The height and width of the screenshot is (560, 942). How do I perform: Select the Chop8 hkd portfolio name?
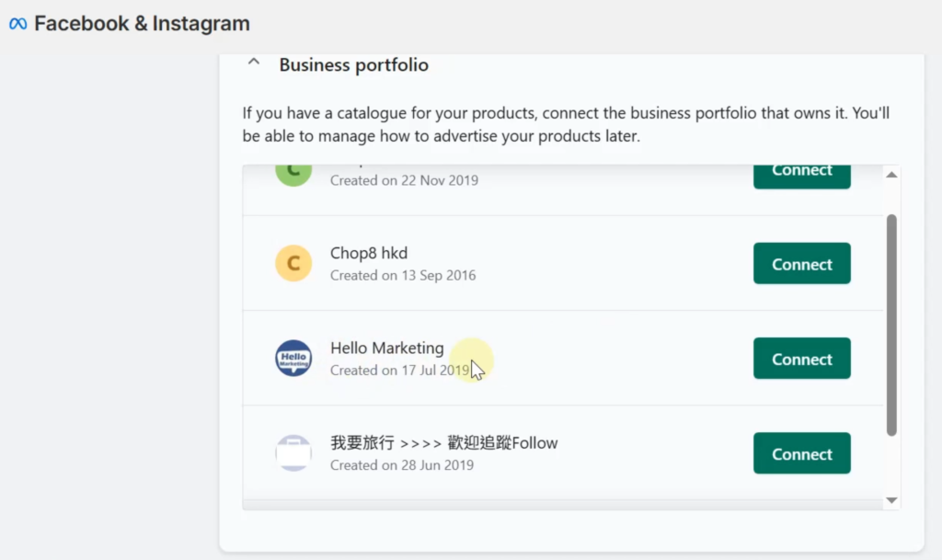(369, 254)
